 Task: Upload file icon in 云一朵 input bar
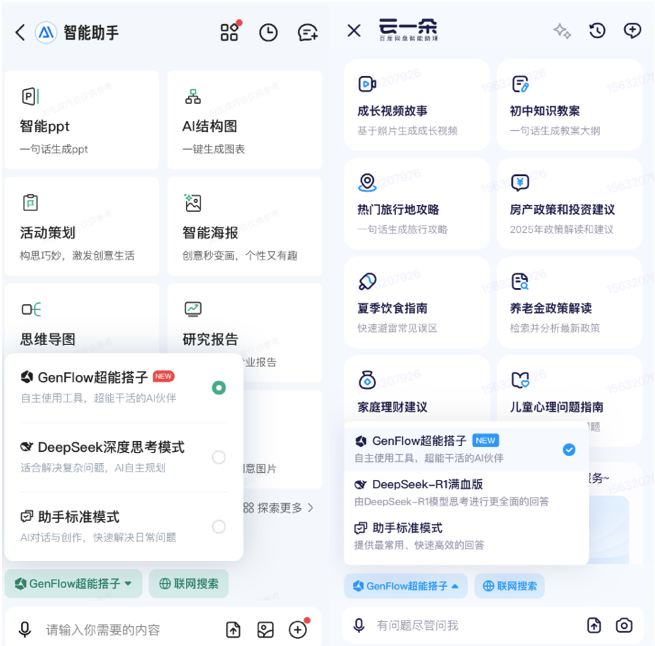click(x=594, y=626)
